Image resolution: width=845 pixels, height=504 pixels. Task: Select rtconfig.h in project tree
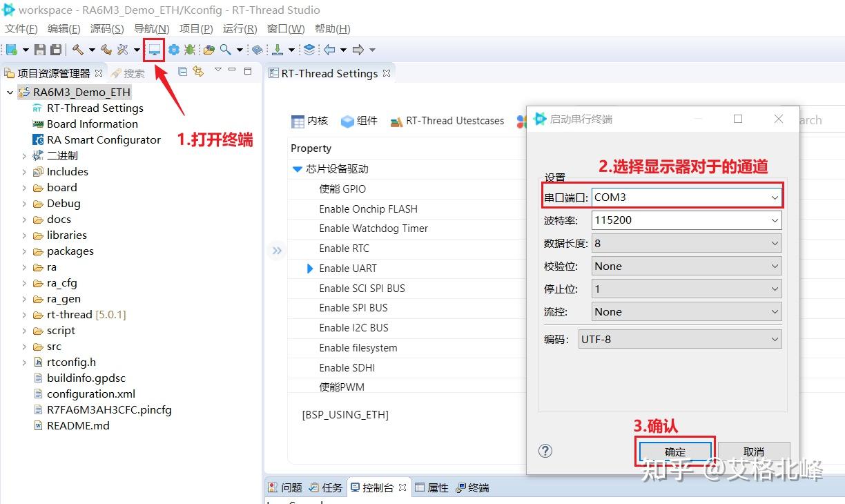[x=65, y=362]
